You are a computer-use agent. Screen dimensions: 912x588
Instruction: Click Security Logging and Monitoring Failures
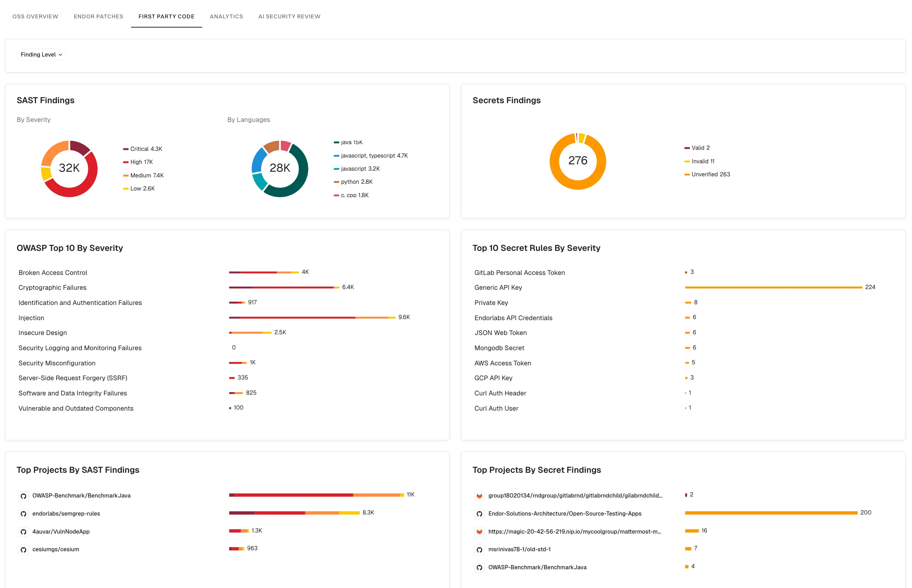pos(80,348)
